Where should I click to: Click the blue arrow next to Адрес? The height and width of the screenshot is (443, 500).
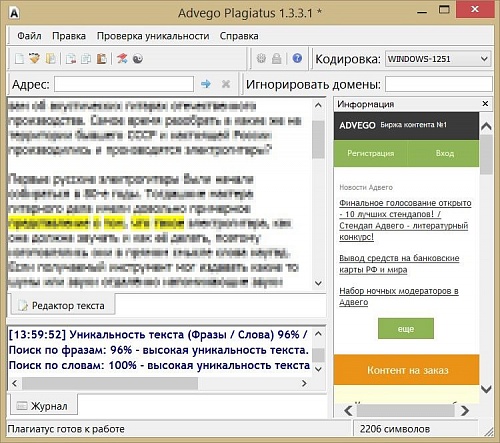(206, 84)
